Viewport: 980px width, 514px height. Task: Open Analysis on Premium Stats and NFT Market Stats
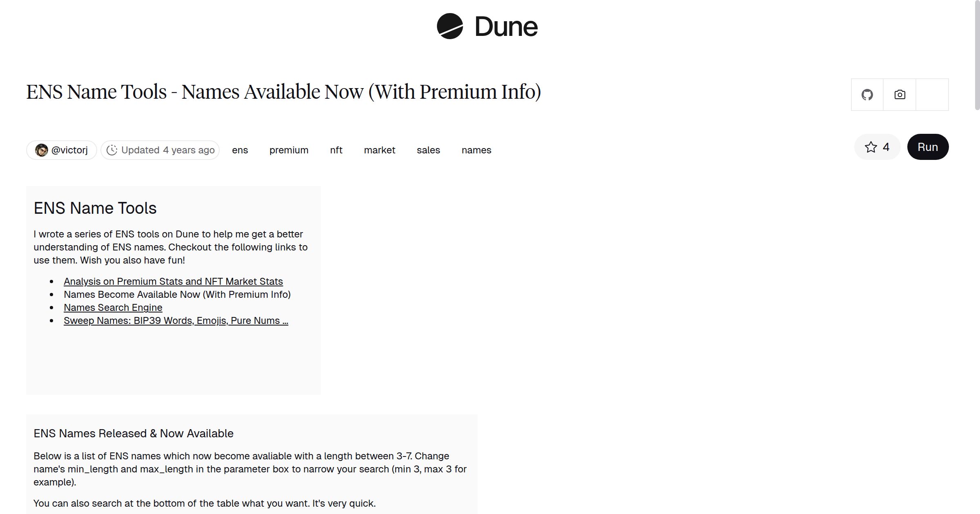173,281
